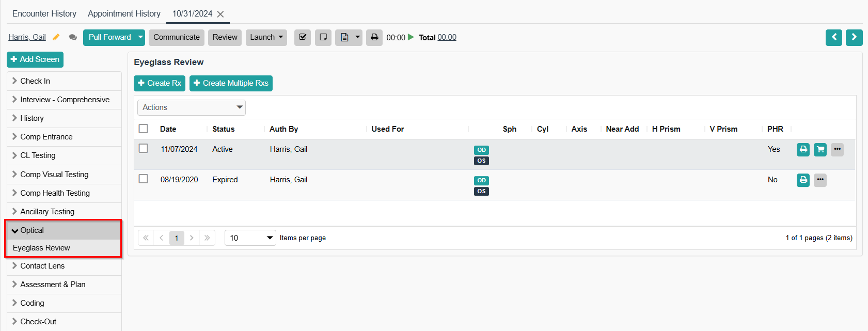
Task: Open the Harris, Gail patient link
Action: pyautogui.click(x=27, y=37)
